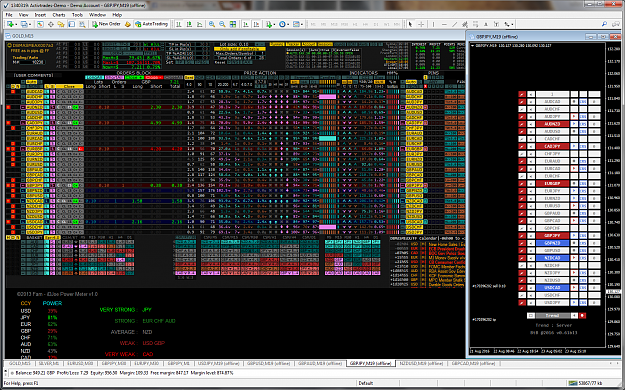625x390 pixels.
Task: Select the Vertical Line drawing tool
Action: tap(434, 24)
